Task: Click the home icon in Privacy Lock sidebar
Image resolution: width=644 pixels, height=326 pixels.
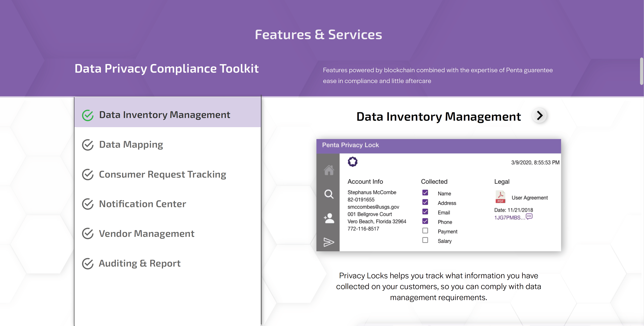Action: point(329,171)
